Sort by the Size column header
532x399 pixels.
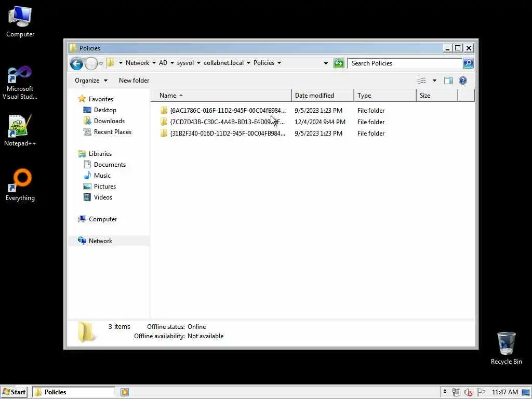437,96
